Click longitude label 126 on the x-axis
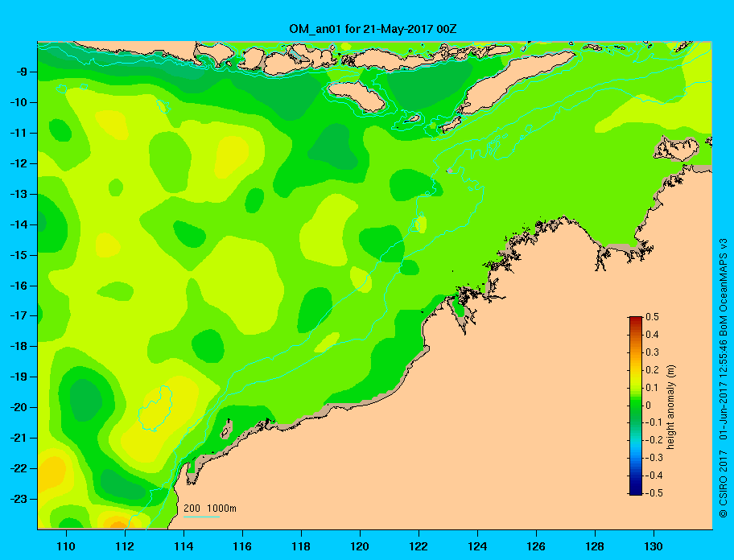The image size is (734, 560). 536,546
